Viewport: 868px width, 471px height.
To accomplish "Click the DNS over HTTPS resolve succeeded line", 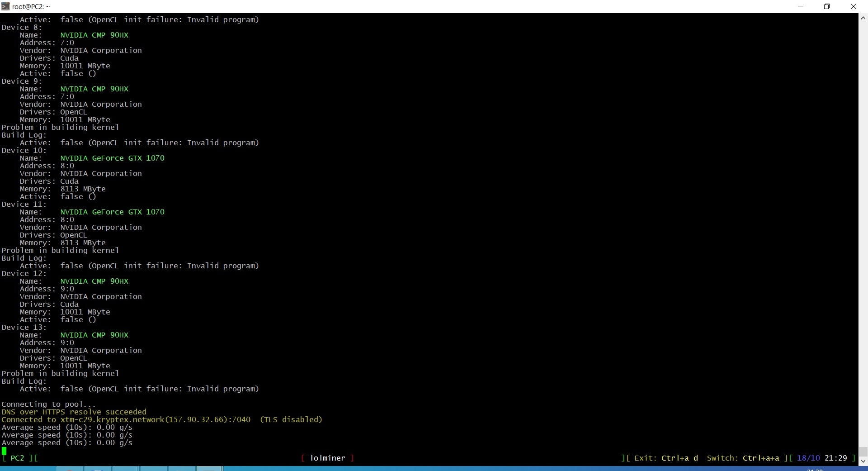I will click(74, 412).
